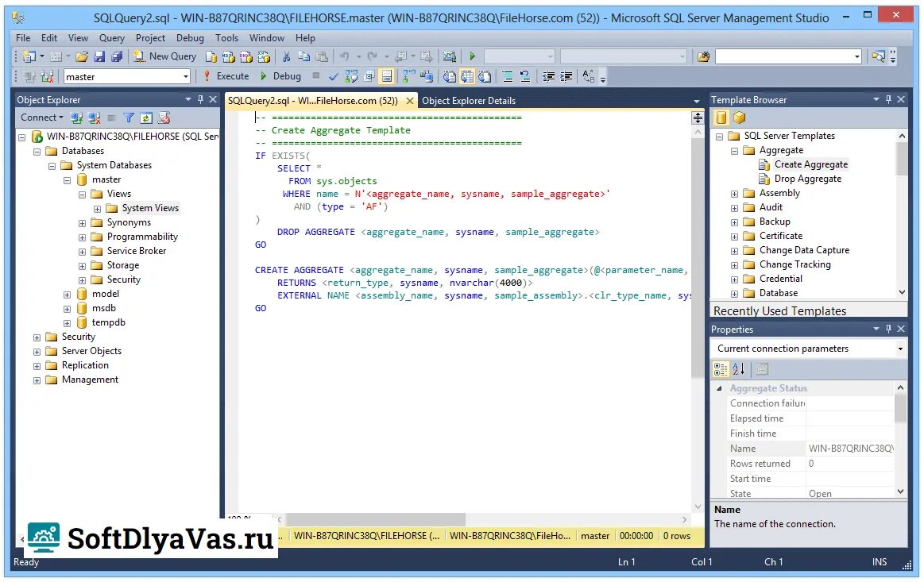
Task: Toggle IntelliSense Enabled button
Action: click(387, 76)
